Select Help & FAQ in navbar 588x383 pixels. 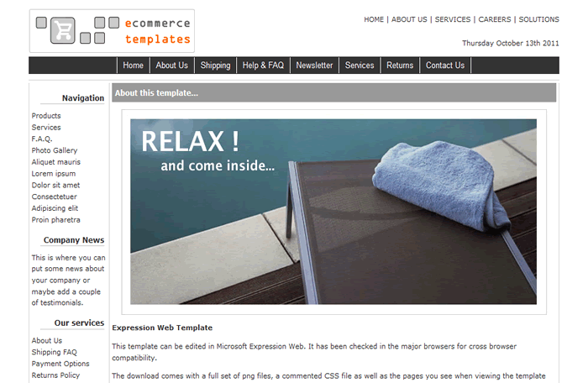263,66
